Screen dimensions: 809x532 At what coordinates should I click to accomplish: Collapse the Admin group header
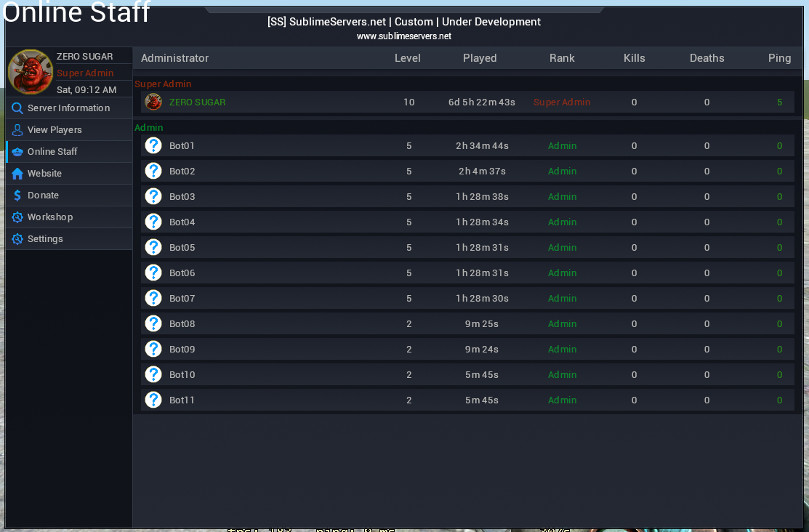coord(149,128)
